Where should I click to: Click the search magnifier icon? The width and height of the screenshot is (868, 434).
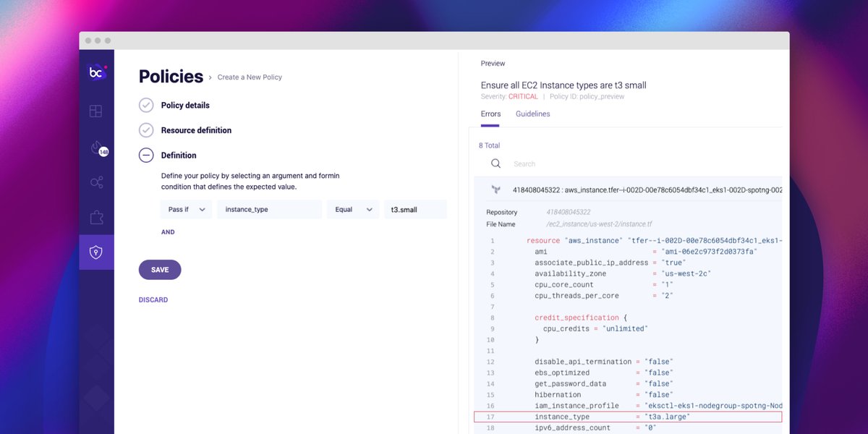click(495, 164)
